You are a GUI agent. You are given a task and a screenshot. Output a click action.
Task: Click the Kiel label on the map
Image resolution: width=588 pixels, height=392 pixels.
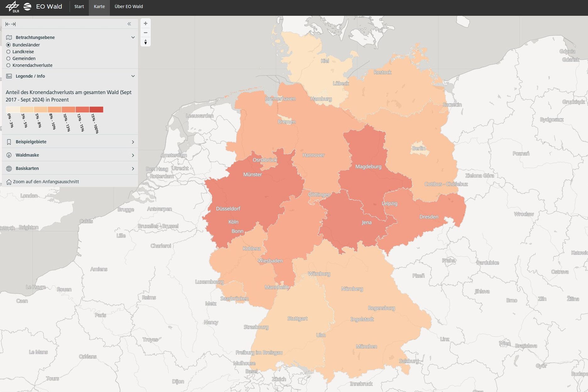point(325,61)
